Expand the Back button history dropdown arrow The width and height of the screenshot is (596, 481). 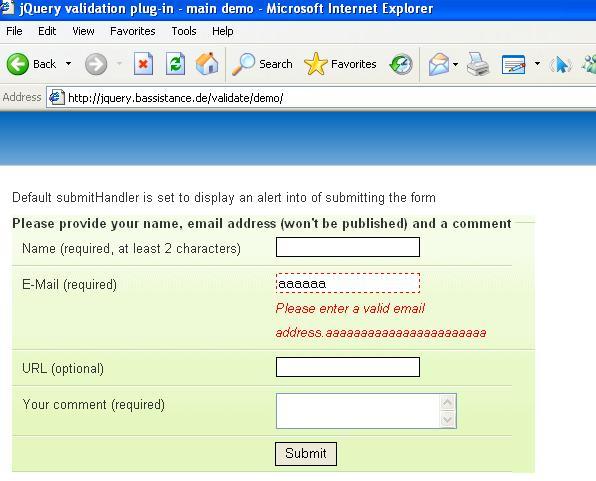click(68, 63)
